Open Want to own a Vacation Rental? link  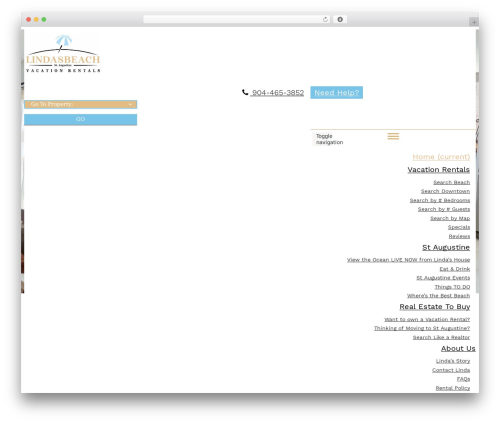pyautogui.click(x=427, y=319)
